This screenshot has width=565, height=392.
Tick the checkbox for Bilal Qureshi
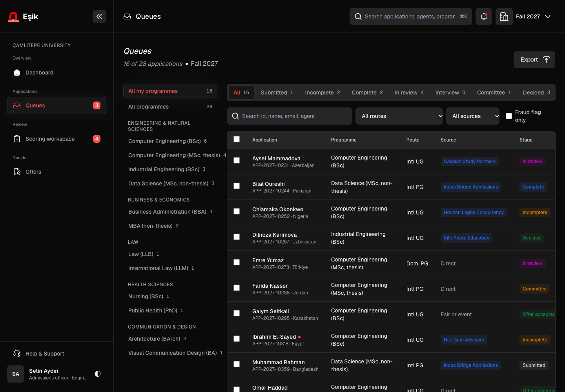237,186
